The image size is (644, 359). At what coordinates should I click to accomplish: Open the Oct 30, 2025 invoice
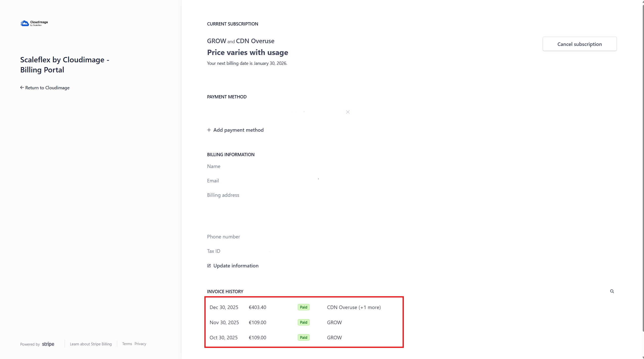[224, 338]
